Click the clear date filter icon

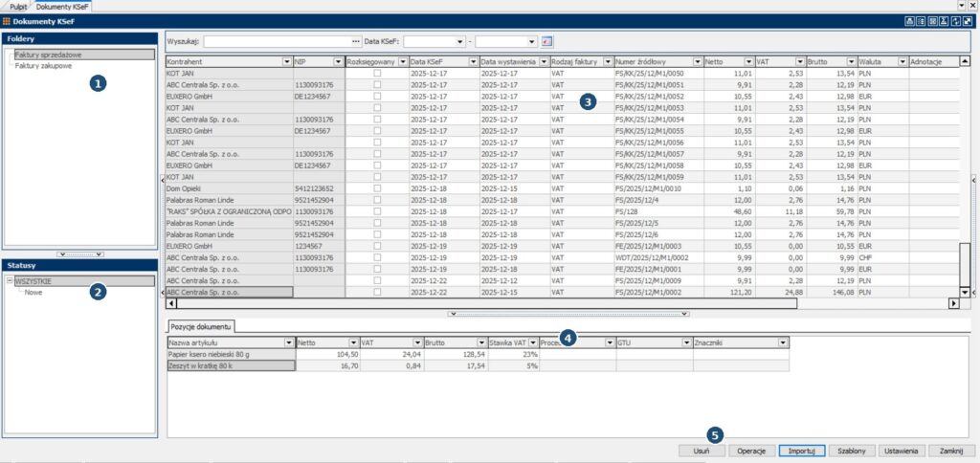pyautogui.click(x=547, y=42)
